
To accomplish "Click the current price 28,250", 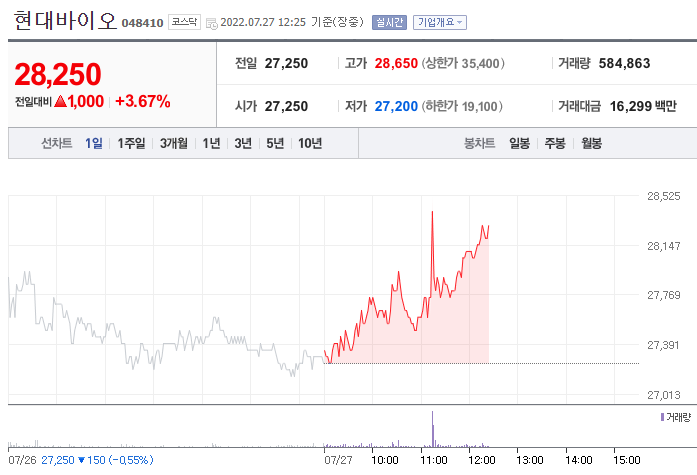I will pos(58,74).
